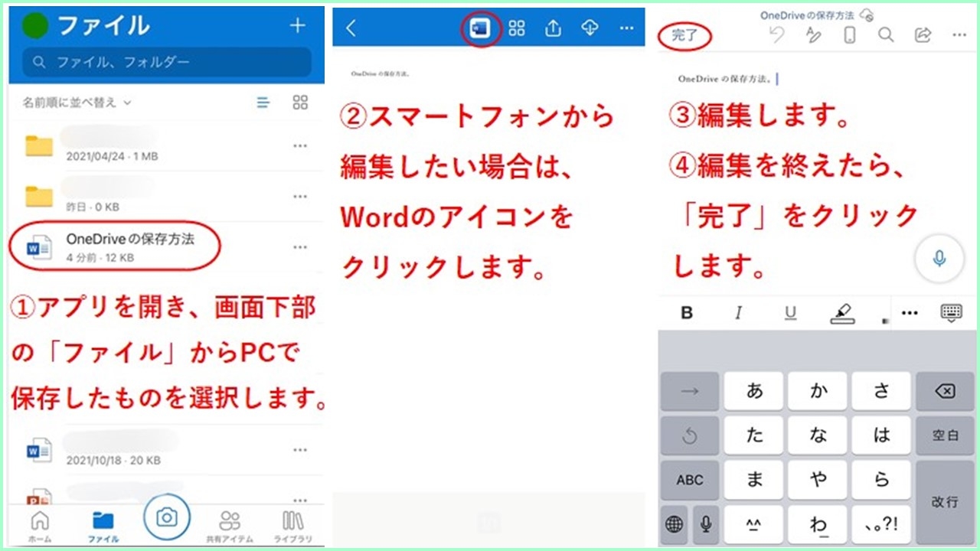The height and width of the screenshot is (551, 980).
Task: Go to ホーム tab
Action: [x=39, y=526]
